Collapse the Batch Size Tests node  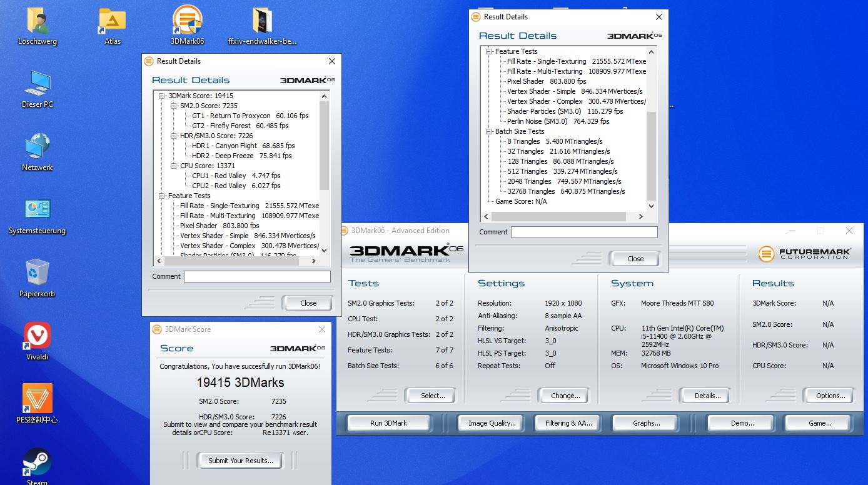point(489,131)
